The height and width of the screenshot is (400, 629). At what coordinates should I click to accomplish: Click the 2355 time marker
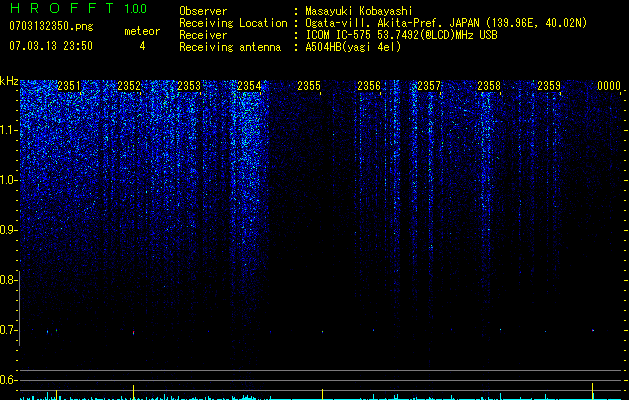coord(309,86)
